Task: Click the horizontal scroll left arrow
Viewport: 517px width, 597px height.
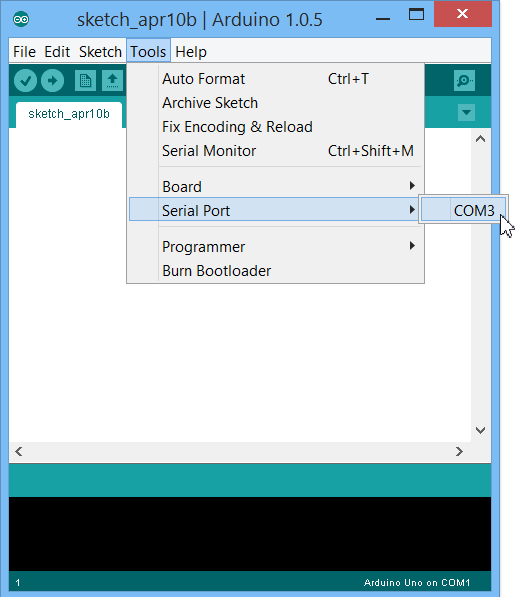Action: click(x=19, y=452)
